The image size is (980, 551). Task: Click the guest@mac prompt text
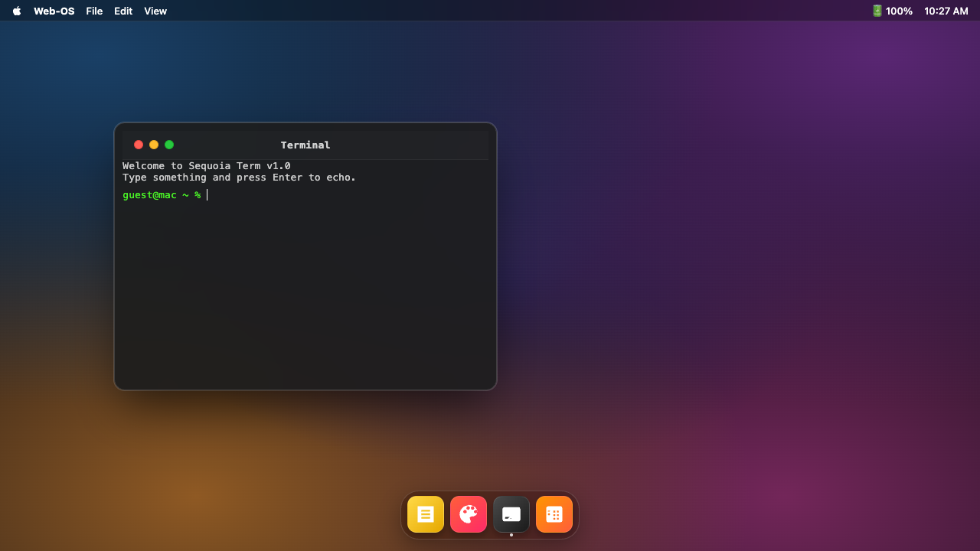point(162,195)
